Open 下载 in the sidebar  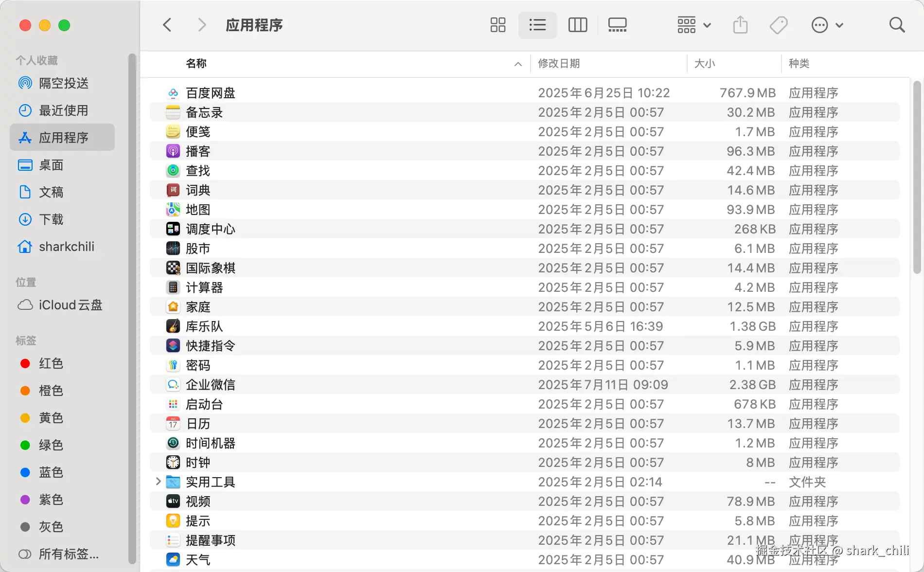pyautogui.click(x=62, y=219)
